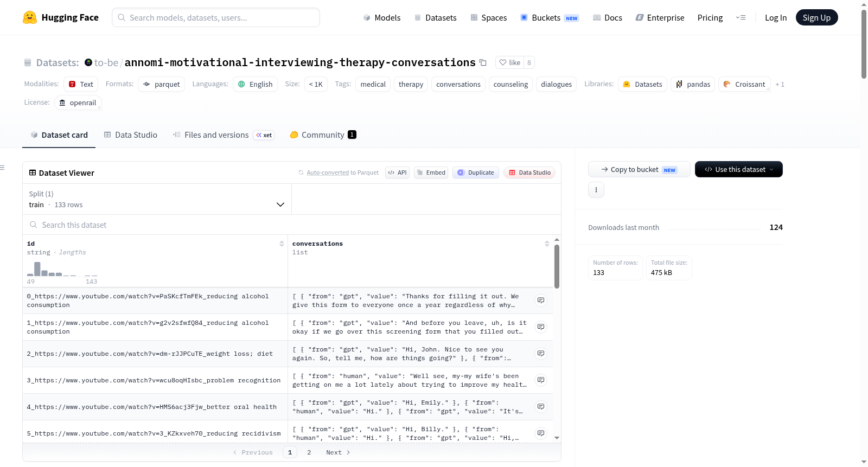Click the id lengths histogram
The height and width of the screenshot is (467, 868).
pyautogui.click(x=62, y=268)
